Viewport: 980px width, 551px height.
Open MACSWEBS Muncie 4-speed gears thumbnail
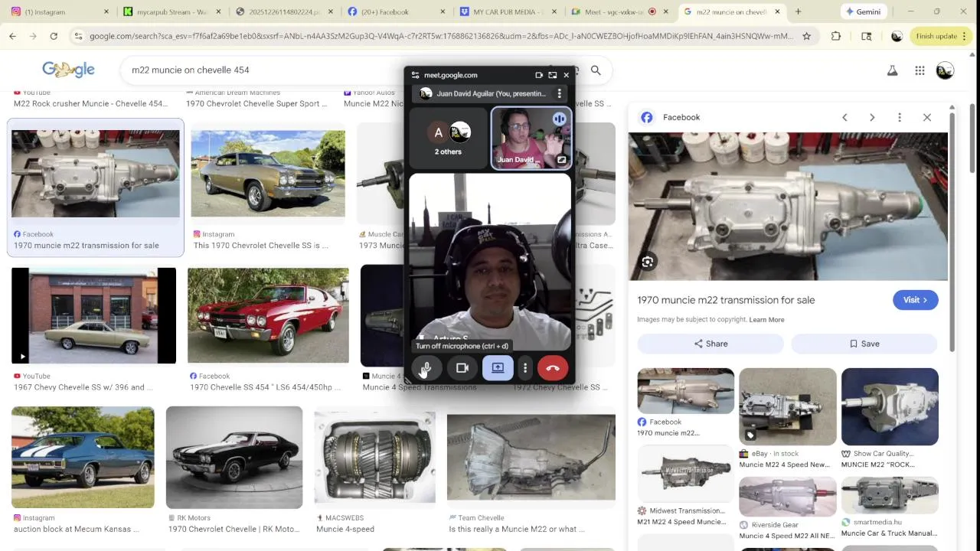[x=374, y=457]
